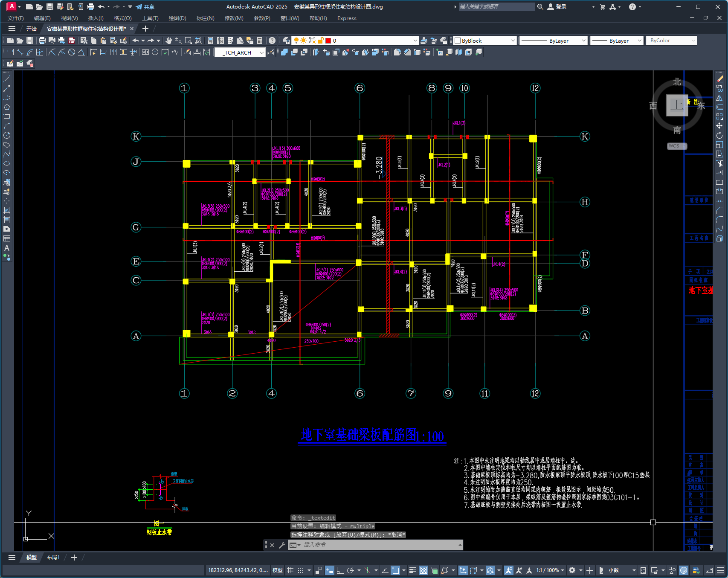Toggle the drawing grid display in status bar
The width and height of the screenshot is (728, 578).
tap(290, 570)
